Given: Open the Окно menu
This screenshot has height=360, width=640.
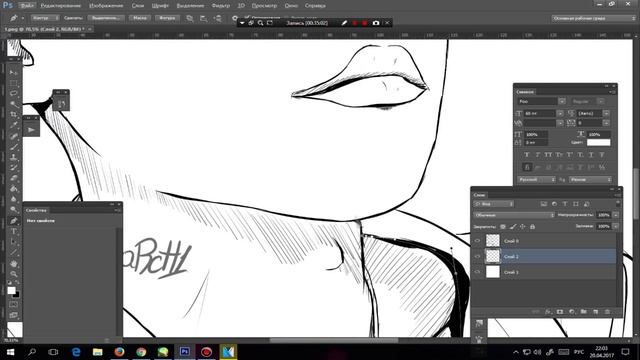Looking at the screenshot, I should (x=291, y=6).
